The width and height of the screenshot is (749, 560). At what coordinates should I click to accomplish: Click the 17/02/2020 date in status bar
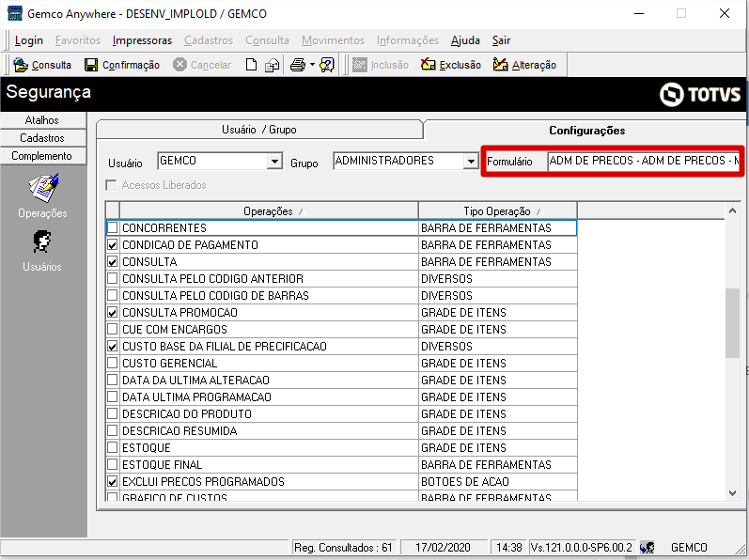[443, 547]
